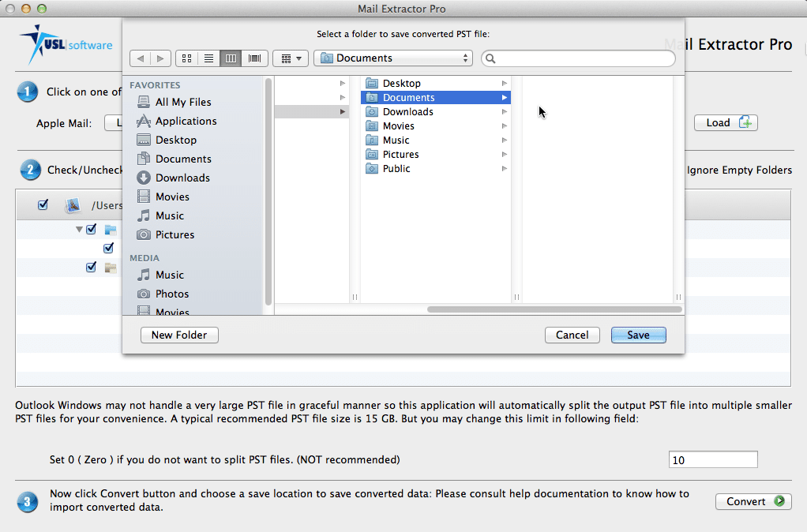The image size is (807, 532).
Task: Open the Documents location dropdown
Action: 392,58
